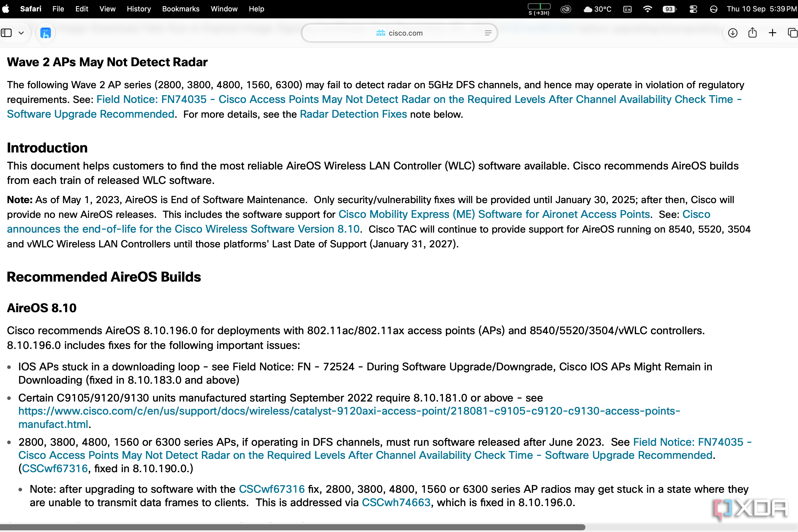The height and width of the screenshot is (532, 798).
Task: Focus the cisco.com address bar
Action: click(399, 33)
